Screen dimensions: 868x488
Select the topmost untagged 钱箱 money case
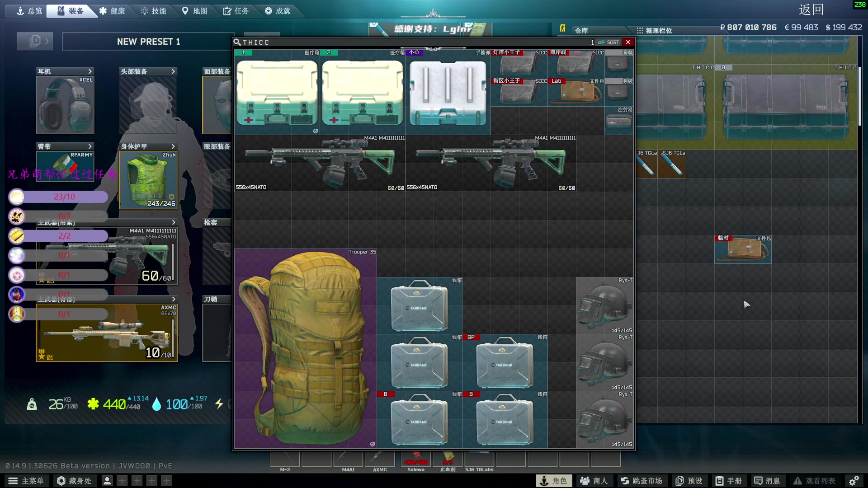(x=420, y=305)
